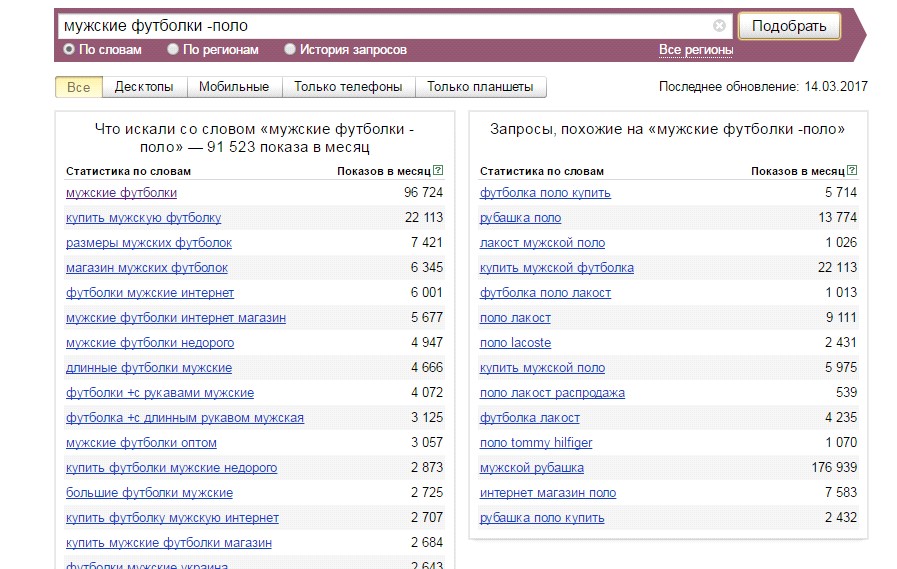Image resolution: width=897 pixels, height=569 pixels.
Task: Open 'купить футболки мужские недорого' link
Action: pyautogui.click(x=171, y=468)
